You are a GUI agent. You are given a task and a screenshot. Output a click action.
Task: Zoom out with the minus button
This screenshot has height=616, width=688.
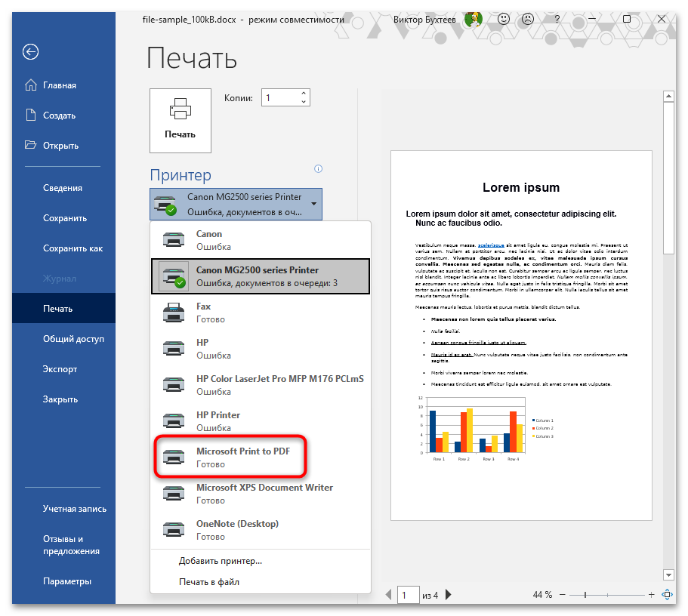562,595
